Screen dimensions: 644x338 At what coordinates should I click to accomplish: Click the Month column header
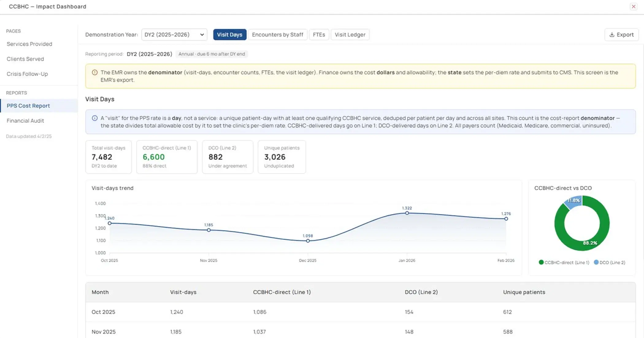[100, 292]
